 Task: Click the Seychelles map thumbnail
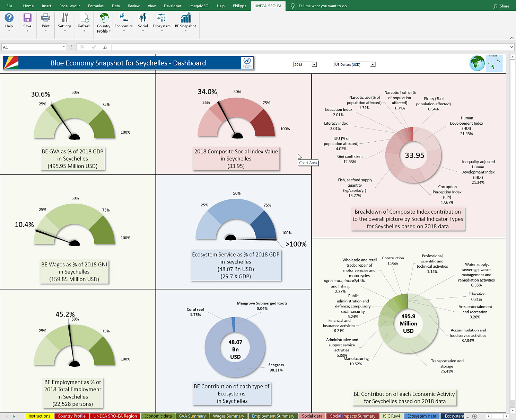(x=494, y=63)
